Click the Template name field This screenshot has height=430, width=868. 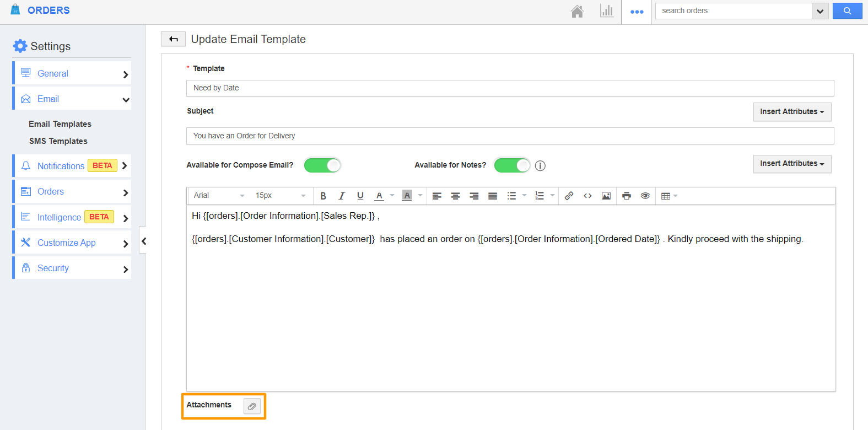point(510,88)
